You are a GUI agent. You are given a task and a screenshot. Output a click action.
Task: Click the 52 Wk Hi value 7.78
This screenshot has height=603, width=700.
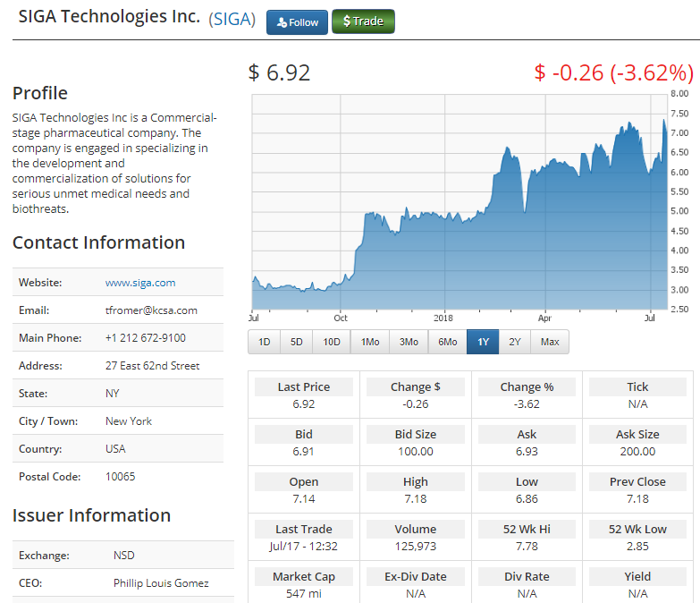coord(527,547)
